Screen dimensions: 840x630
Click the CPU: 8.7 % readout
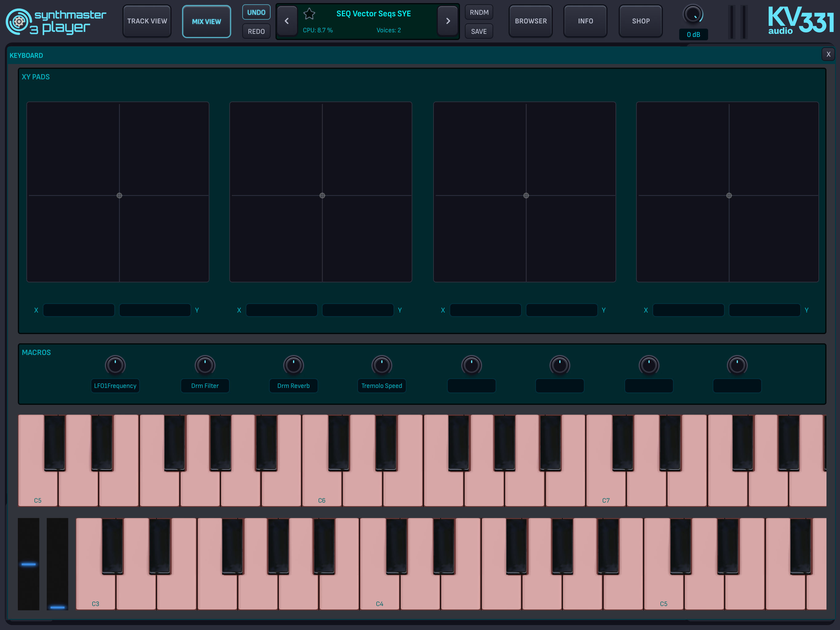(318, 30)
